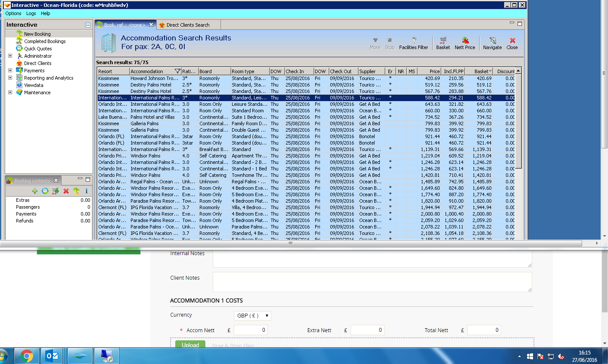608x364 pixels.
Task: Click the Accom Nett input field
Action: (x=251, y=330)
